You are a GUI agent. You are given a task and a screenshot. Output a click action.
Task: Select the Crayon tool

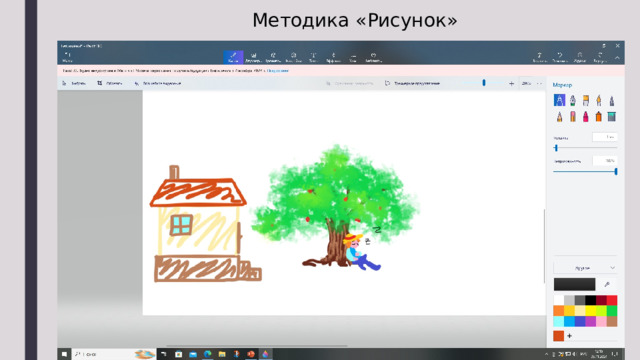586,117
